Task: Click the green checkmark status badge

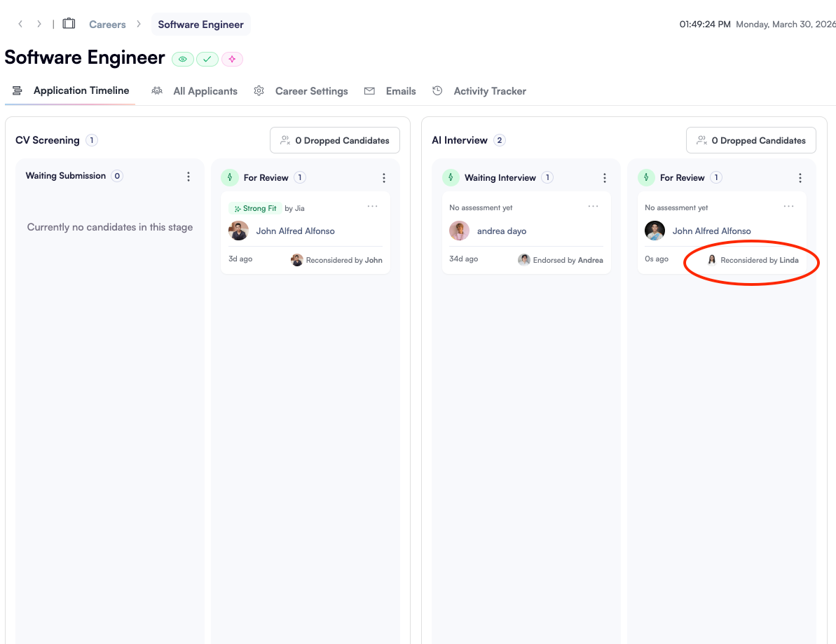Action: coord(207,60)
